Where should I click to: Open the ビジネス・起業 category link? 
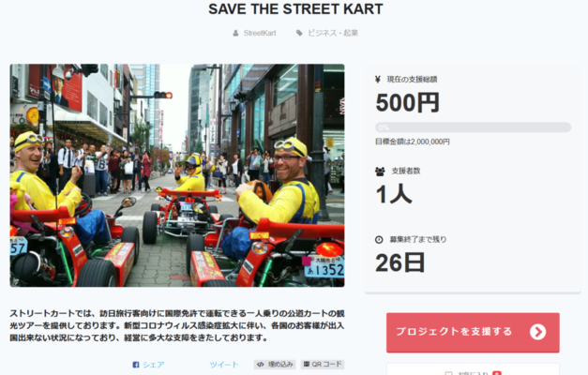click(333, 33)
